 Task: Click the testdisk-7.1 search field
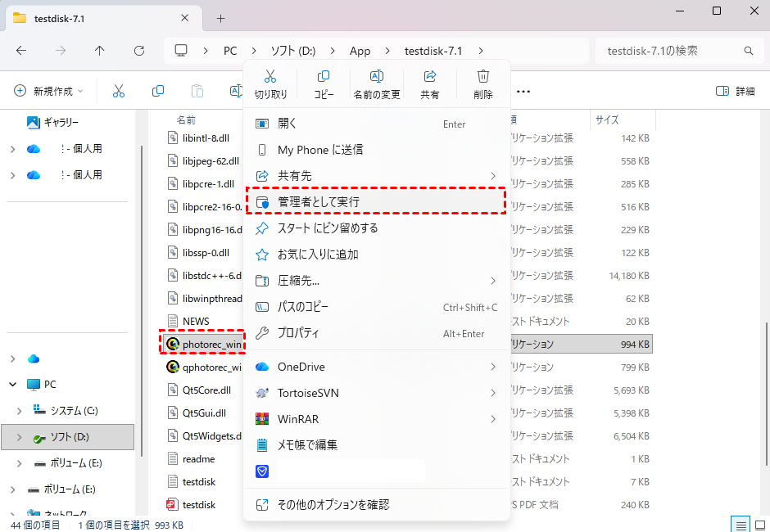point(672,51)
